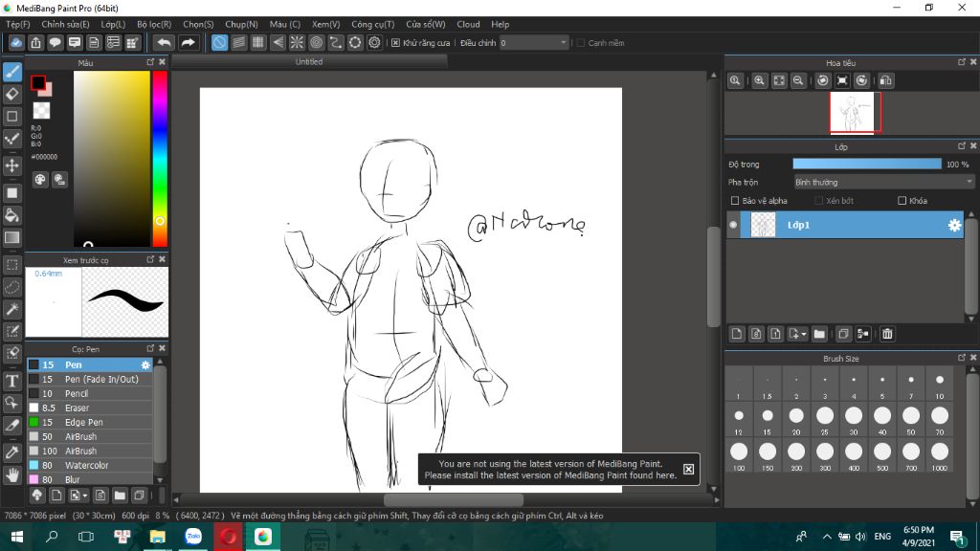Screen dimensions: 980x551
Task: Check the Khóa lock checkbox
Action: (902, 201)
